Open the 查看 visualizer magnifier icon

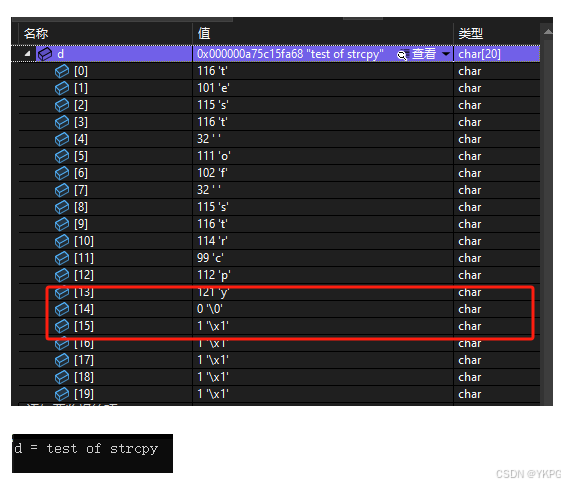pyautogui.click(x=402, y=55)
